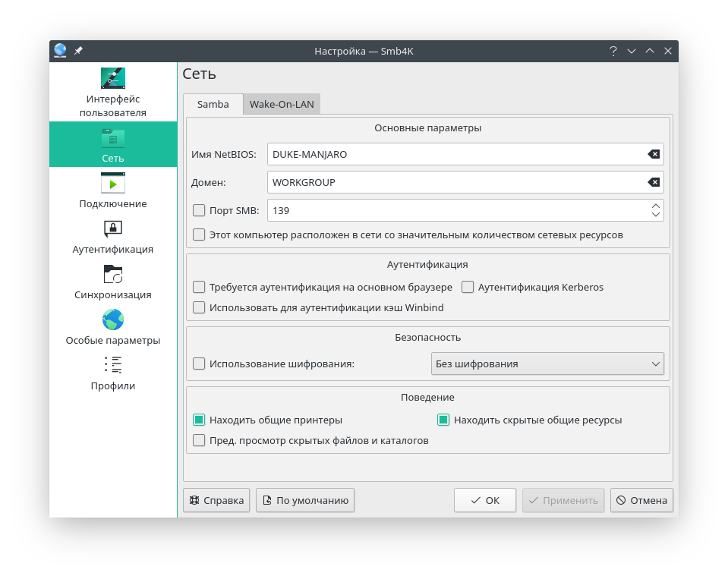Enable Требуется аутентификация на основном браузере
Viewport: 728px width, 576px height.
click(x=199, y=288)
